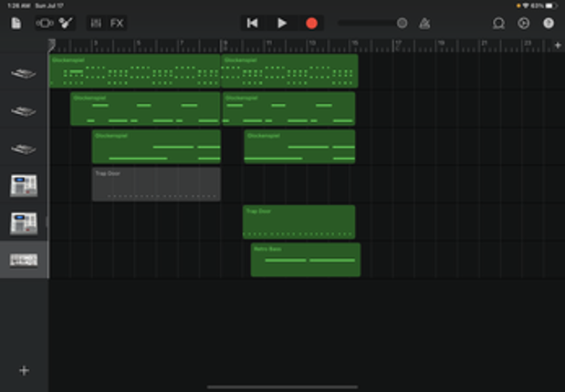Viewport: 565px width, 392px height.
Task: Select the third Glockenspiel track header
Action: 24,149
